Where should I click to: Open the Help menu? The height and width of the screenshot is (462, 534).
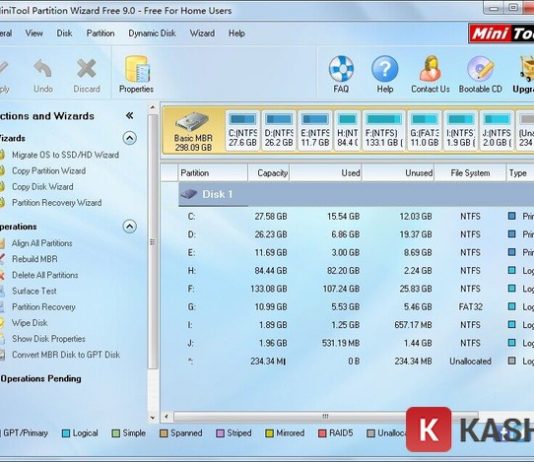pos(237,33)
